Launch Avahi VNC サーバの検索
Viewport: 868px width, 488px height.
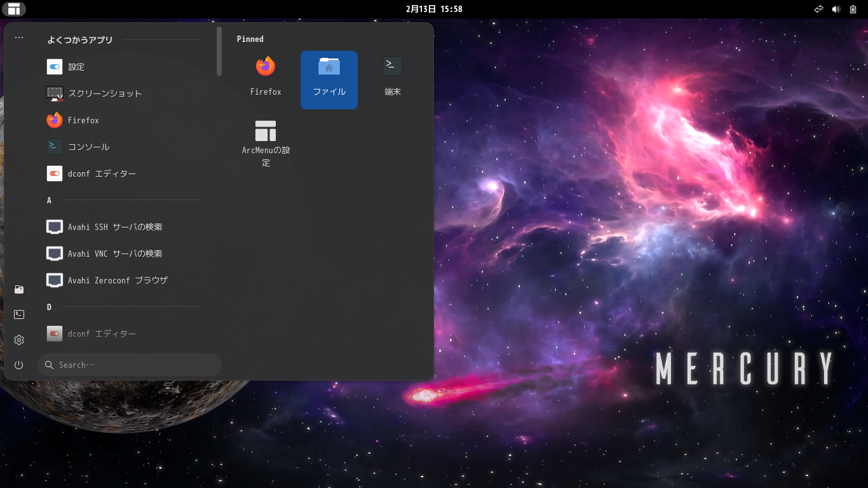point(123,254)
